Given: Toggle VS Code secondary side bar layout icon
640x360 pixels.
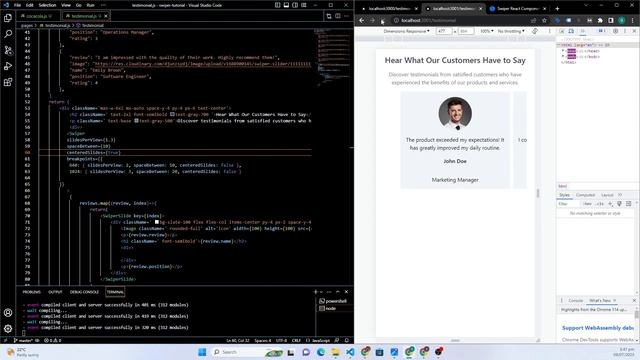Looking at the screenshot, I should tap(295, 5).
